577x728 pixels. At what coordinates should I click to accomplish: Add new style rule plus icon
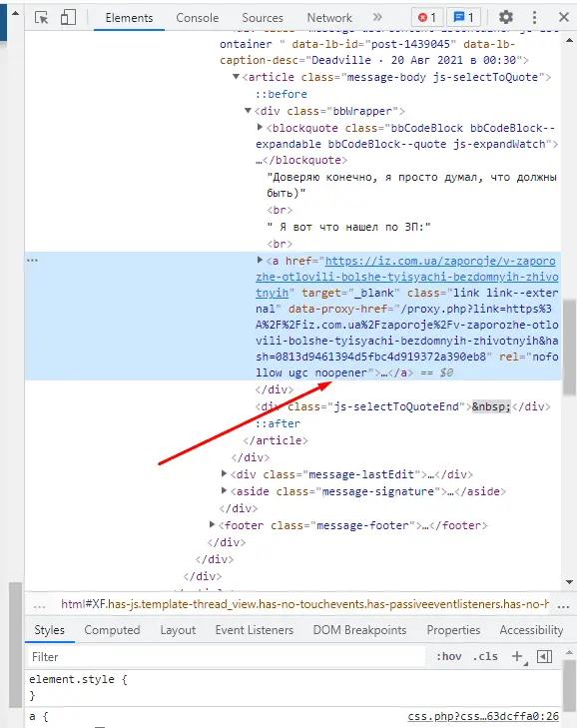pos(517,656)
